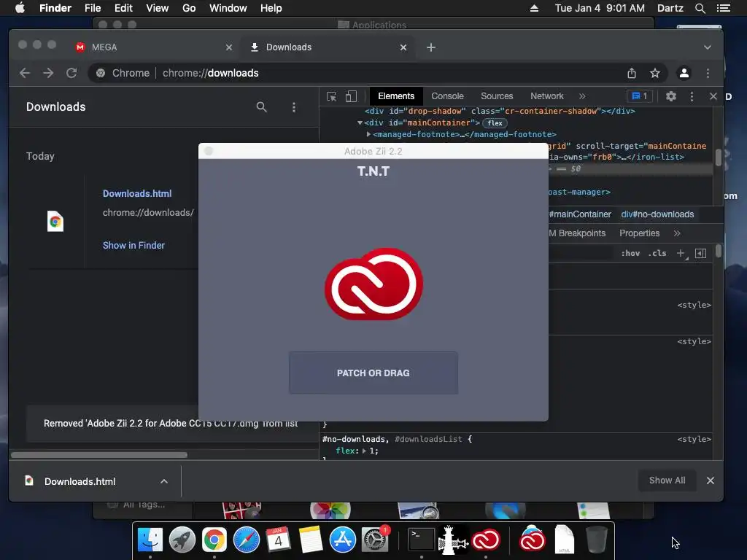747x560 pixels.
Task: Toggle the :hov element state panel
Action: click(630, 253)
